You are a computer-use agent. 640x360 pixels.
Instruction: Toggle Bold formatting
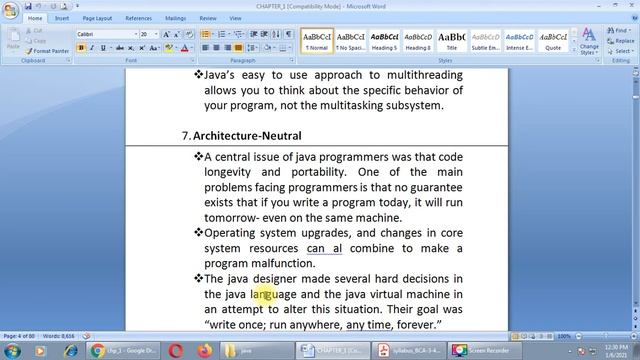(81, 48)
